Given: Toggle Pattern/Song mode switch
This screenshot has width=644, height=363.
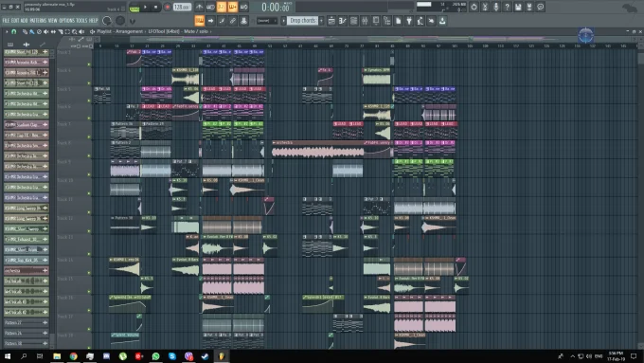Looking at the screenshot, I should [134, 8].
